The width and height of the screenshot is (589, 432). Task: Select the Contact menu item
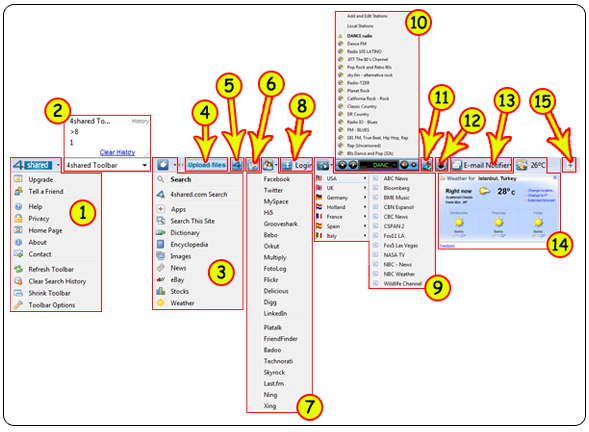click(x=39, y=254)
